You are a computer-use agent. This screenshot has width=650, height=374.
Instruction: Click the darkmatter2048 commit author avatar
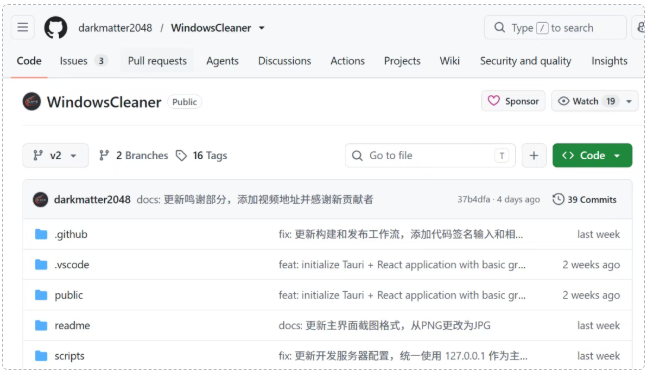click(41, 199)
